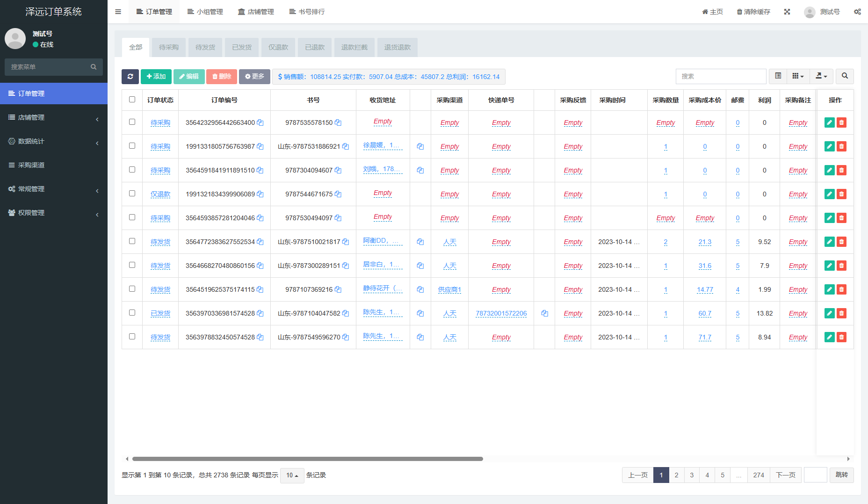This screenshot has width=868, height=504.
Task: Select the checkbox for order 1991321834399906089
Action: tap(132, 193)
